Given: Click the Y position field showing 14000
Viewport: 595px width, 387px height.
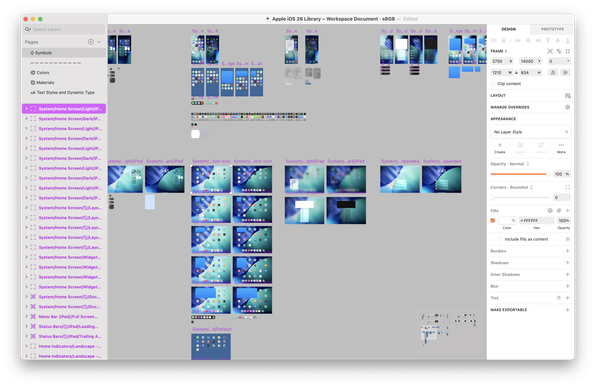Looking at the screenshot, I should click(530, 61).
